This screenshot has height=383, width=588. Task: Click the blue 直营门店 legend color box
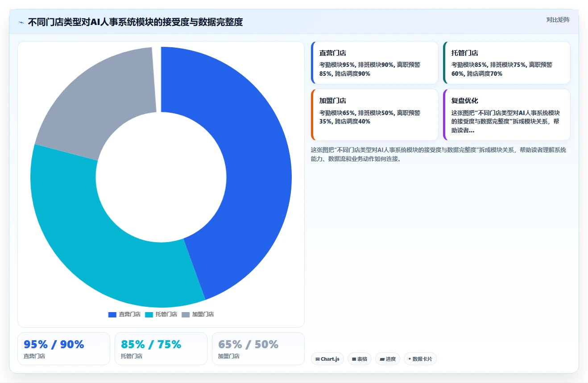[112, 314]
